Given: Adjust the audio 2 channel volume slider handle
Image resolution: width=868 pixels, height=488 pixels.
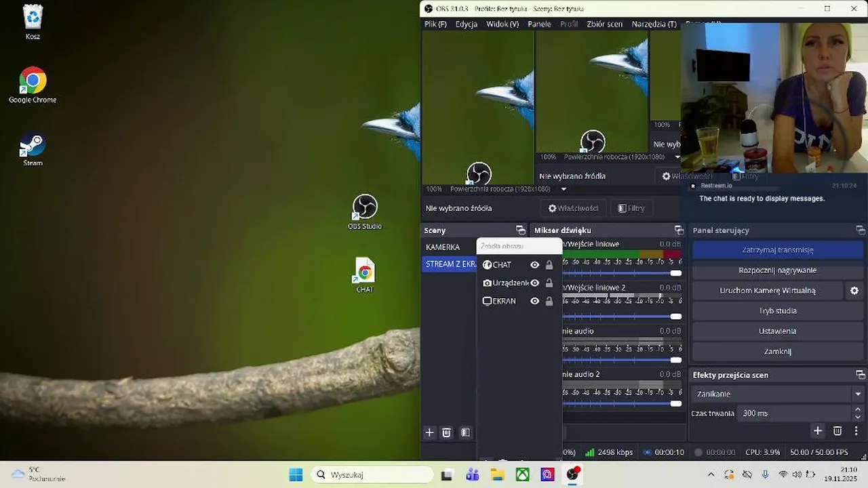Looking at the screenshot, I should 675,403.
